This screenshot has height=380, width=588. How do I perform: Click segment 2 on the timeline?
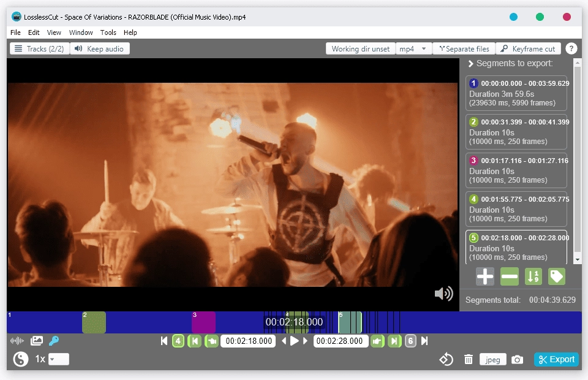pos(94,322)
